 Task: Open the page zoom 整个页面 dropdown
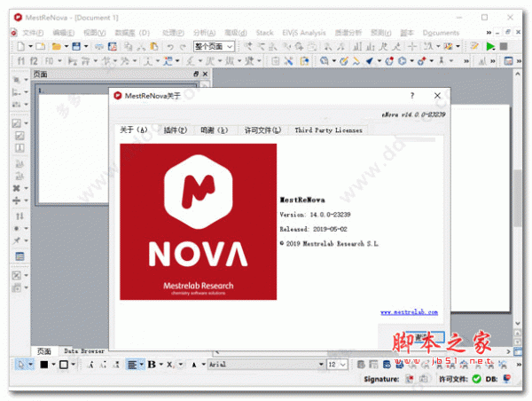click(214, 46)
